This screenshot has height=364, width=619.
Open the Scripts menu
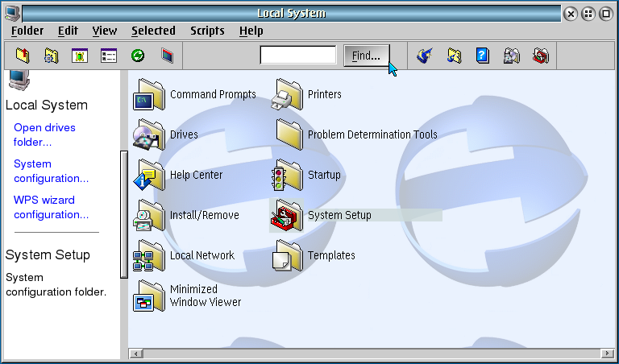pyautogui.click(x=207, y=31)
